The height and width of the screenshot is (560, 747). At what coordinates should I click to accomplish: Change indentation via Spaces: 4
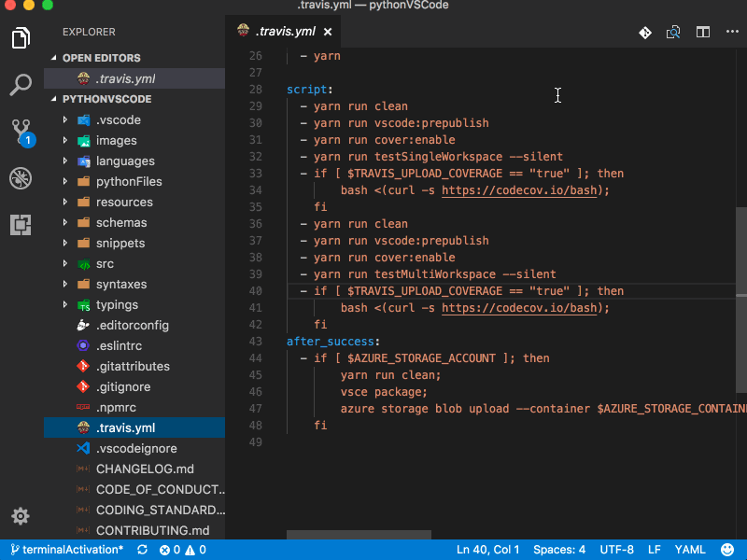(x=559, y=550)
